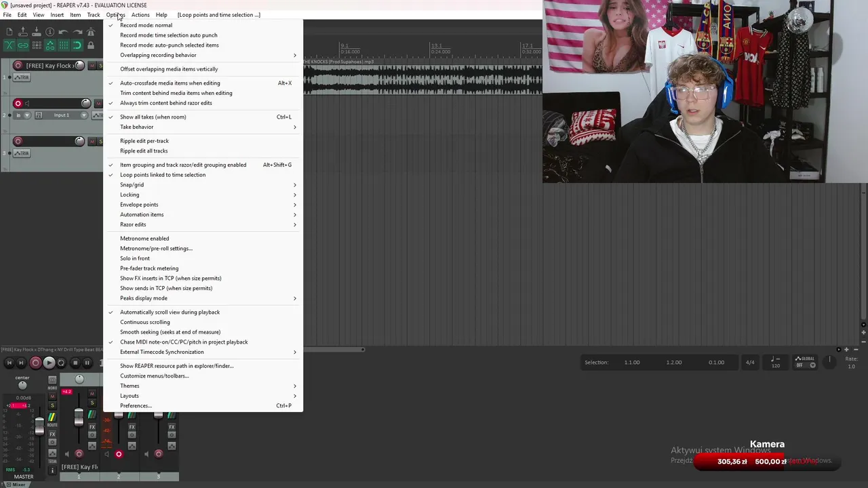Expand Snap/grid submenu

203,184
